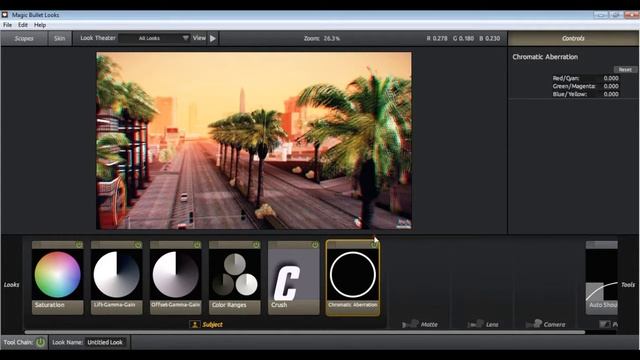Select the Chromatic Aberration tool card
The image size is (640, 360).
coord(353,278)
